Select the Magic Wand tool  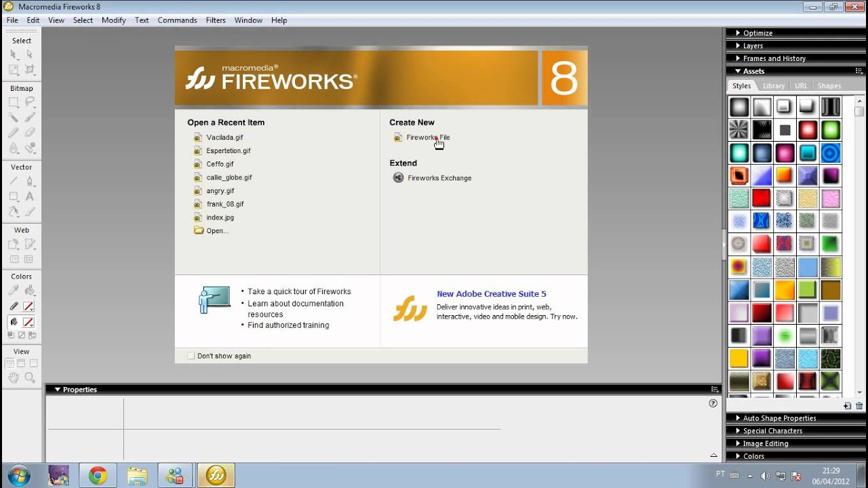14,117
